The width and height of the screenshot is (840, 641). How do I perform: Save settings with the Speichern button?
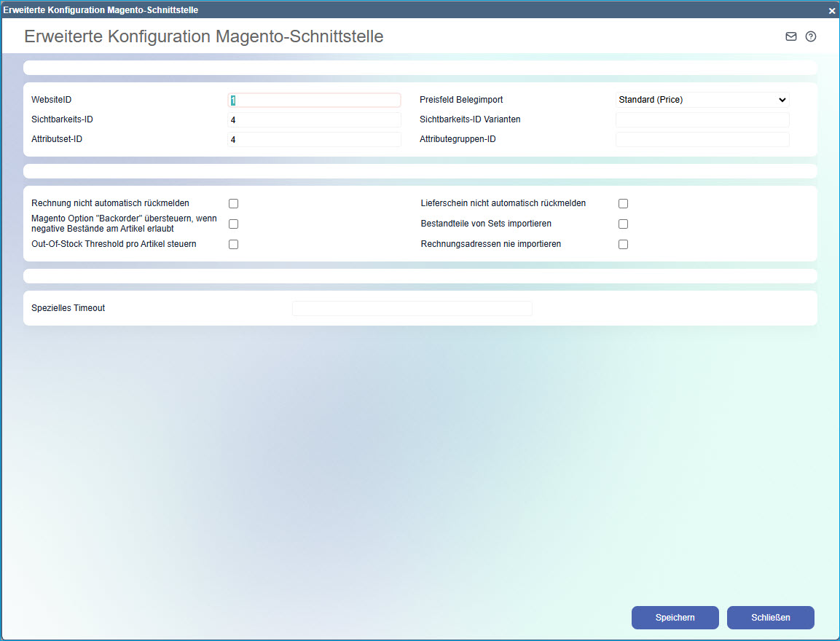pos(675,618)
